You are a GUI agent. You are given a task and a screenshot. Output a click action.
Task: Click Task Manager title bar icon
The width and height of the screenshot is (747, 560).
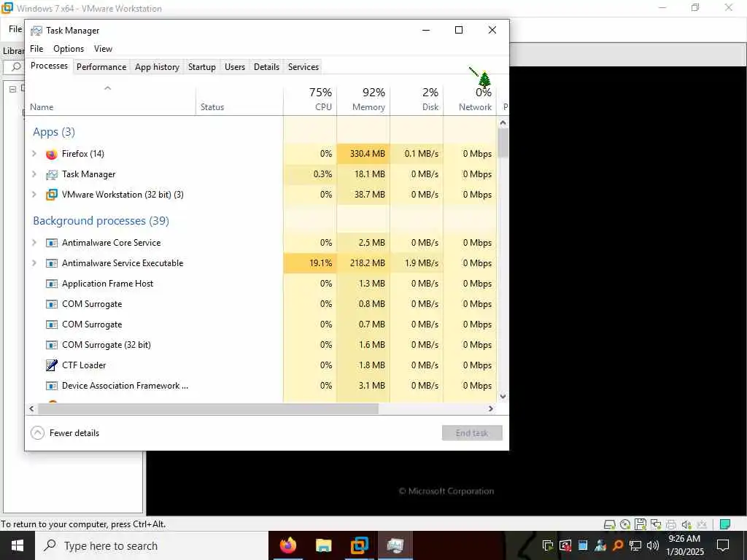[36, 31]
